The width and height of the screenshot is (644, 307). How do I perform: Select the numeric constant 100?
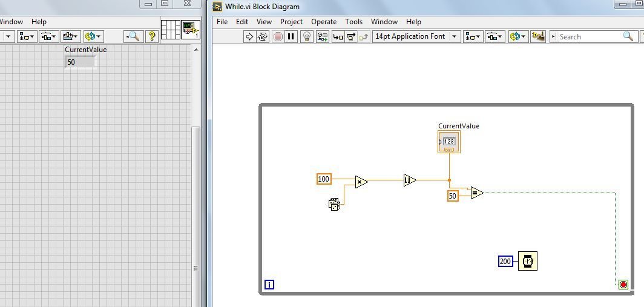(324, 179)
